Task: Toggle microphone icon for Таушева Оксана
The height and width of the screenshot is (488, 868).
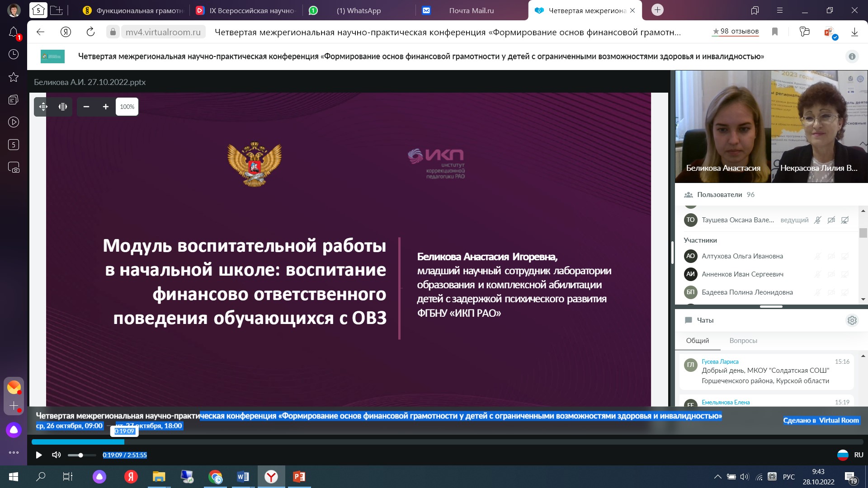Action: click(817, 220)
